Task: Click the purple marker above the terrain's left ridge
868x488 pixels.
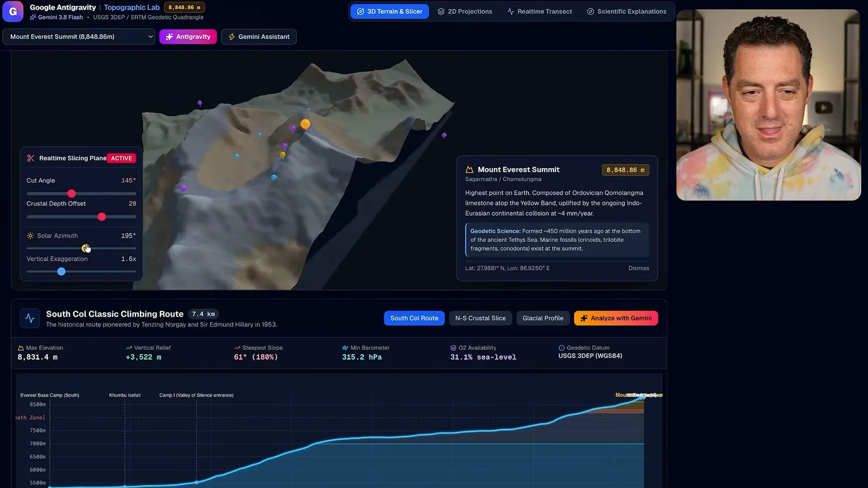Action: [x=200, y=103]
